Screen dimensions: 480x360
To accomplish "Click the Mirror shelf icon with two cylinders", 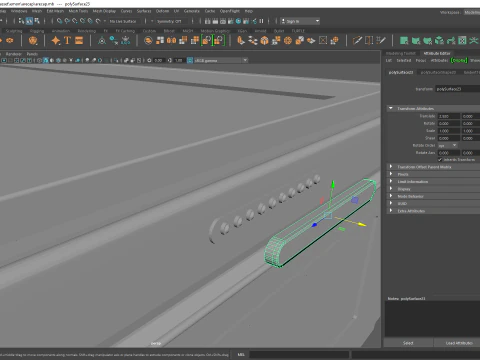I will point(171,41).
